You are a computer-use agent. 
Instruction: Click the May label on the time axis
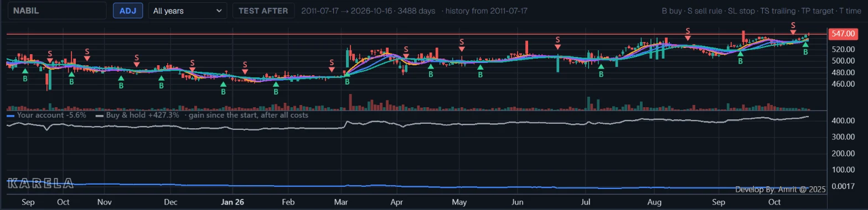[x=459, y=202]
